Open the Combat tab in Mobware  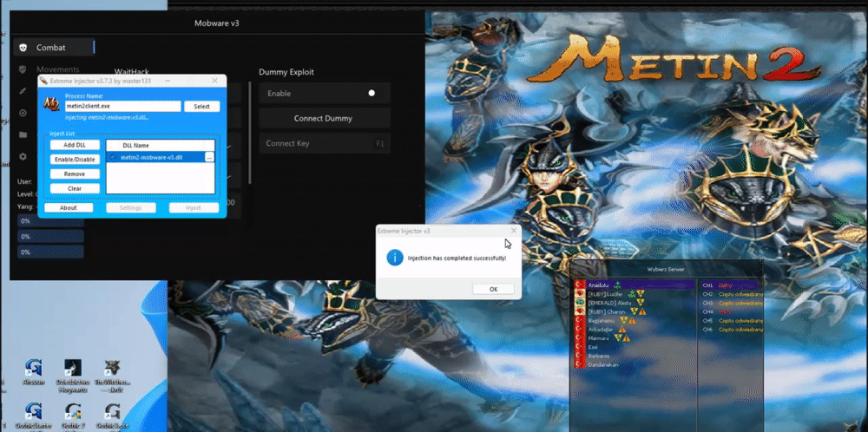tap(54, 48)
